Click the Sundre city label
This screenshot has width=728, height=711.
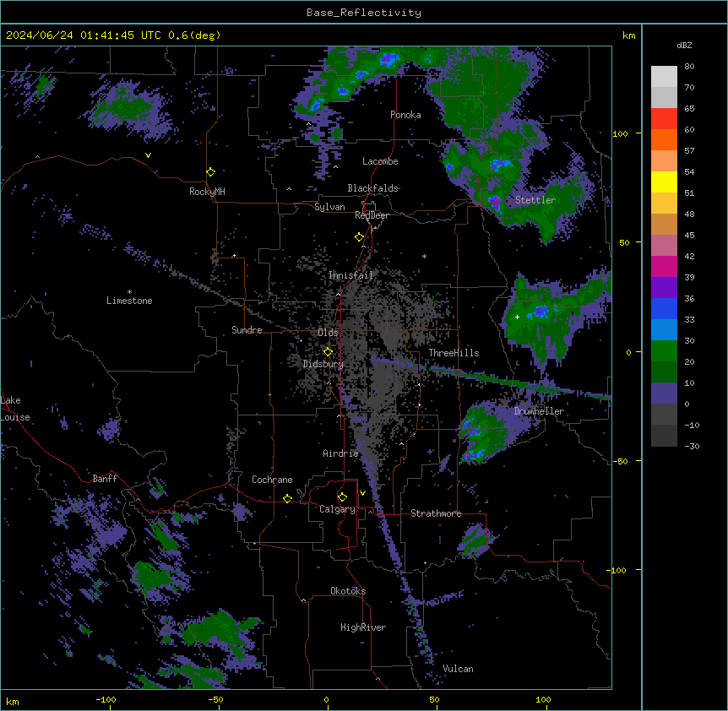(247, 330)
